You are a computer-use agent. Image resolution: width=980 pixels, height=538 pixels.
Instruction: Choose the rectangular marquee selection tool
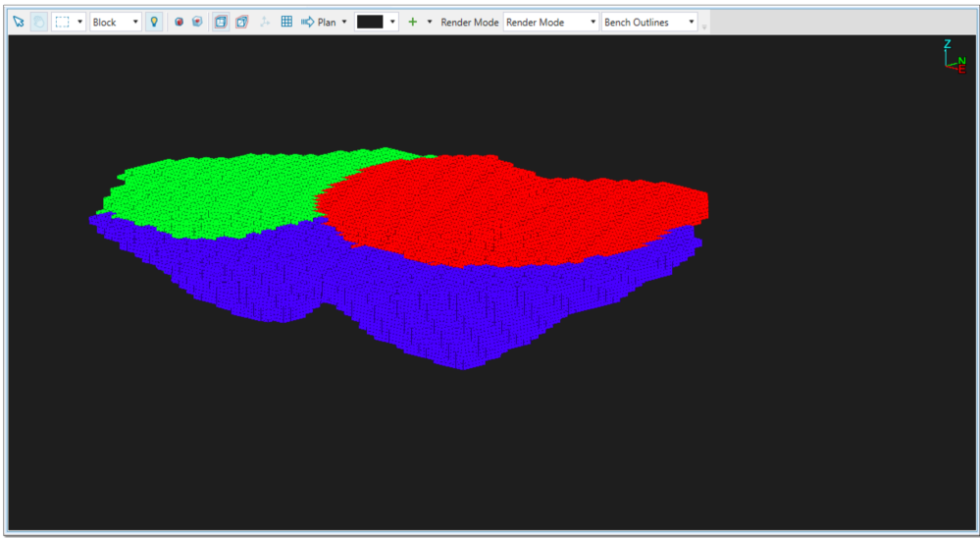(62, 22)
